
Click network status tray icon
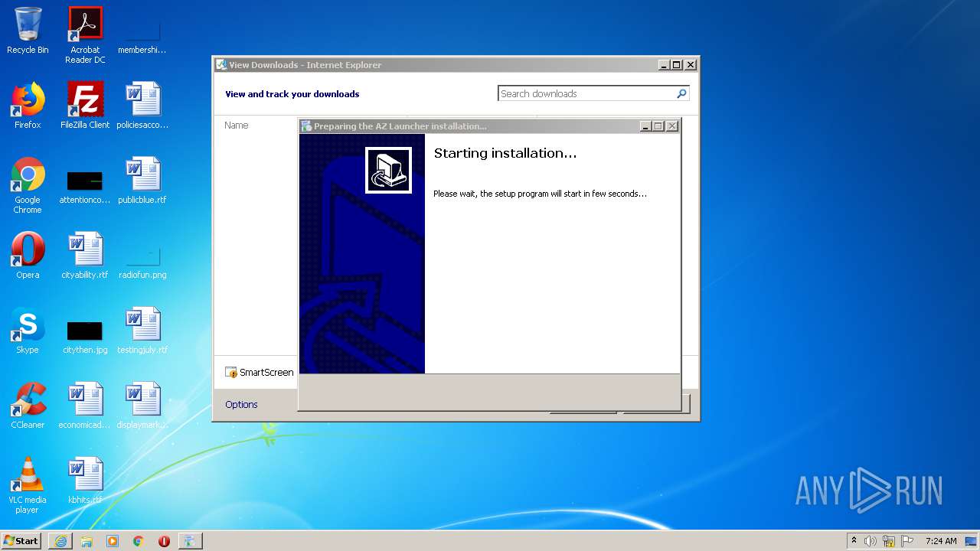click(x=889, y=541)
